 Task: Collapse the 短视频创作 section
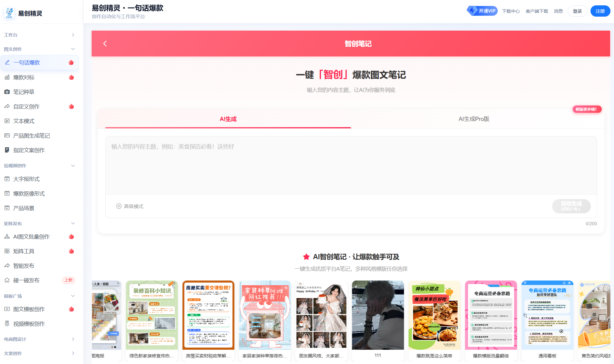click(x=40, y=166)
